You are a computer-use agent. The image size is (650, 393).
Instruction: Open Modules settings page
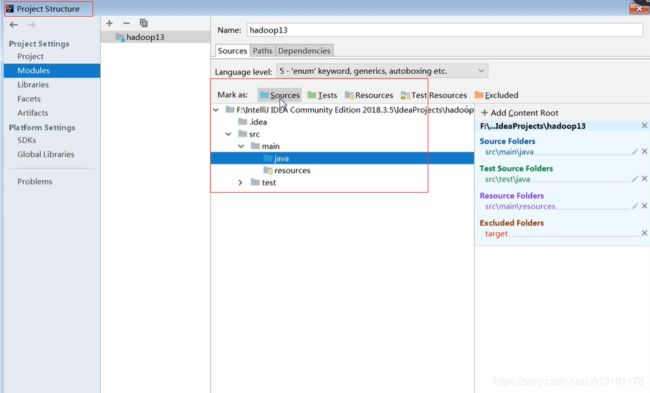click(52, 70)
